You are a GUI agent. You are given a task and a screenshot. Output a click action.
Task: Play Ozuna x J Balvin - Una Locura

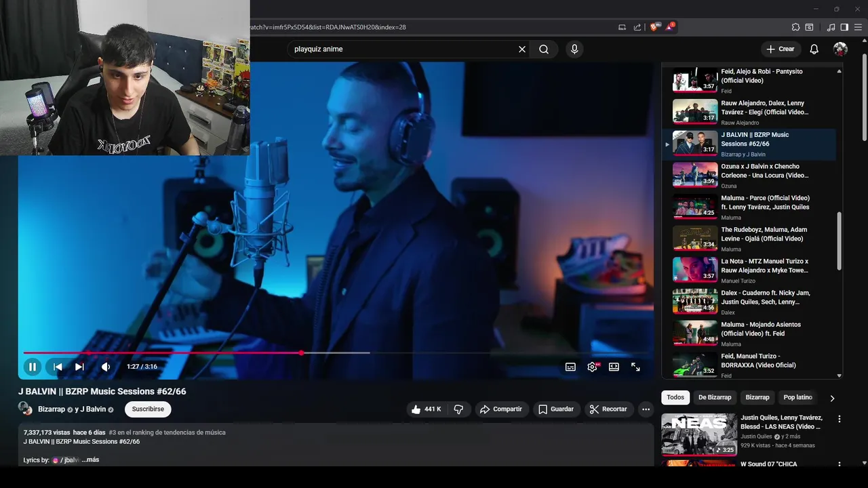749,176
